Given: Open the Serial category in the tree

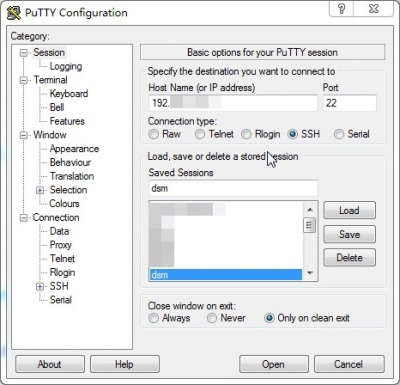Looking at the screenshot, I should point(60,300).
